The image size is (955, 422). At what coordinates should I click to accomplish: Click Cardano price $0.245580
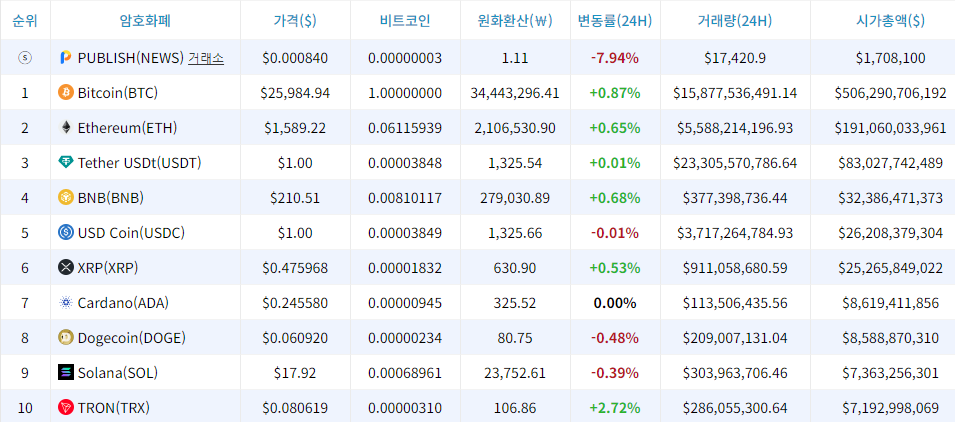point(295,303)
